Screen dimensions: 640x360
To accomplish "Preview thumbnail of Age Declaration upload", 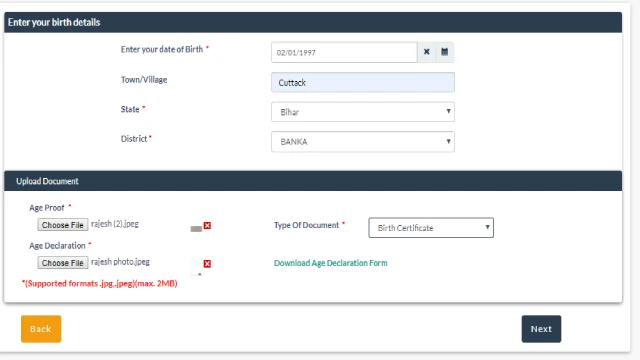I will coord(196,267).
